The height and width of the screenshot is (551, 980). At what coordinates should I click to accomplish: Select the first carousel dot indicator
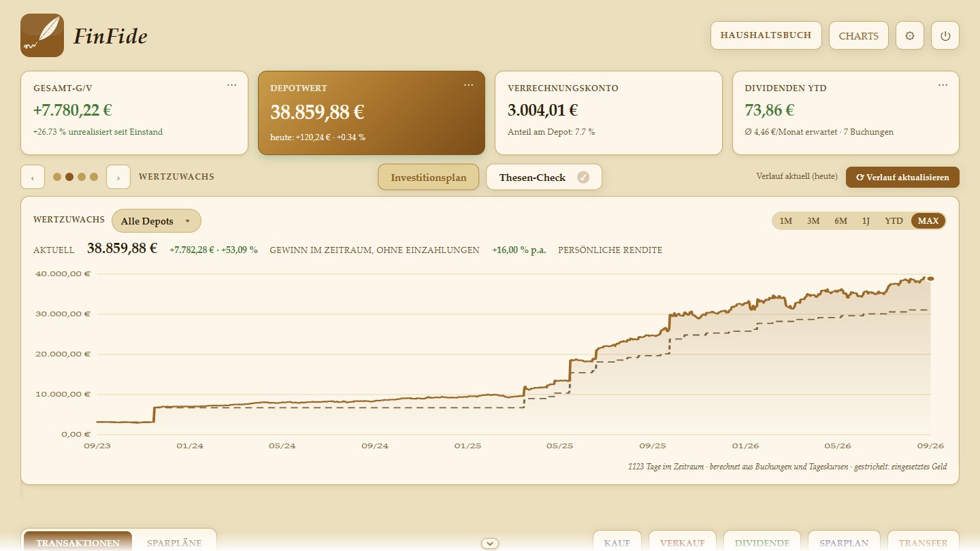pos(57,177)
